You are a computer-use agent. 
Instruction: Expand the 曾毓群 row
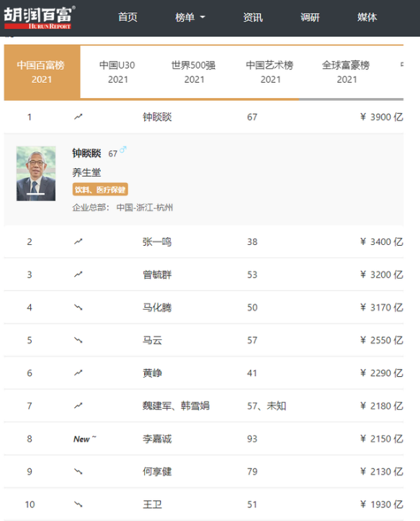tap(204, 275)
